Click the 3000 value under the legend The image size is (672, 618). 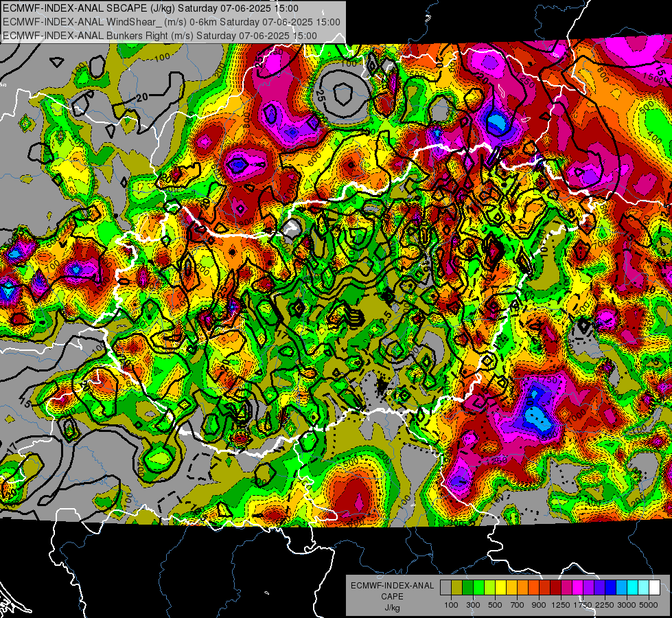point(627,605)
